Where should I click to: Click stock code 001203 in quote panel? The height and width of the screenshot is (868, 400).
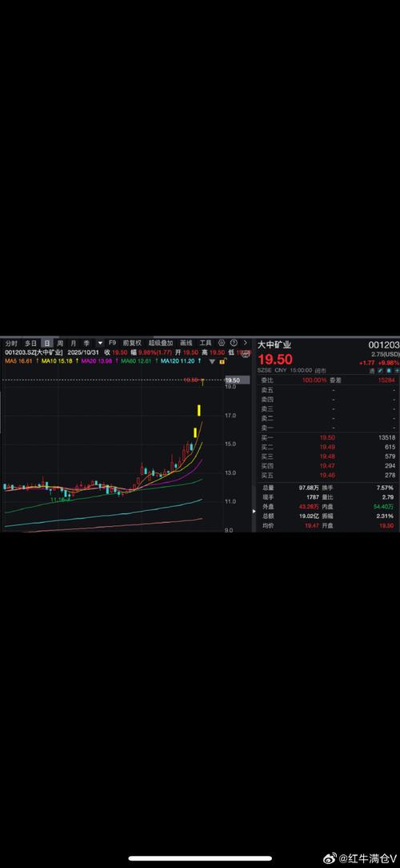tap(383, 344)
